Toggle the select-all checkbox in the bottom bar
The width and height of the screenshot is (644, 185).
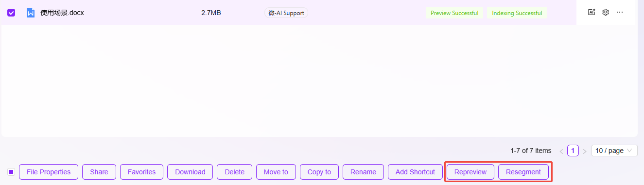click(11, 172)
